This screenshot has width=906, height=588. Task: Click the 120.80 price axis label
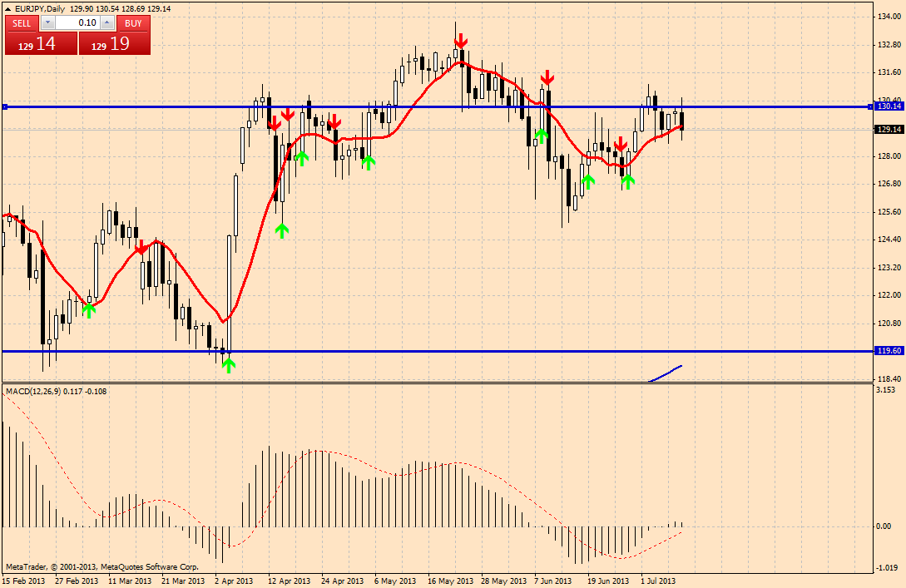[889, 324]
